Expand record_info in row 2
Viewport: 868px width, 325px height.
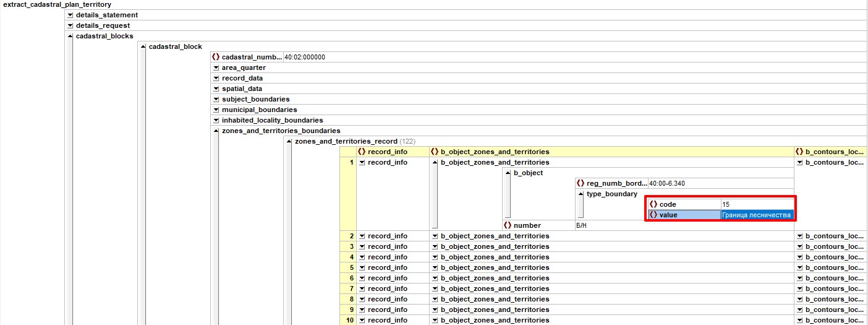[x=362, y=236]
